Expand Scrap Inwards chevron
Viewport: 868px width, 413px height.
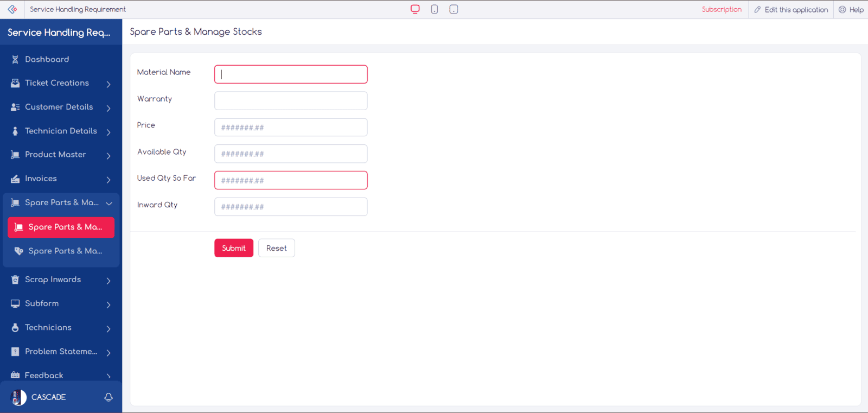click(108, 281)
